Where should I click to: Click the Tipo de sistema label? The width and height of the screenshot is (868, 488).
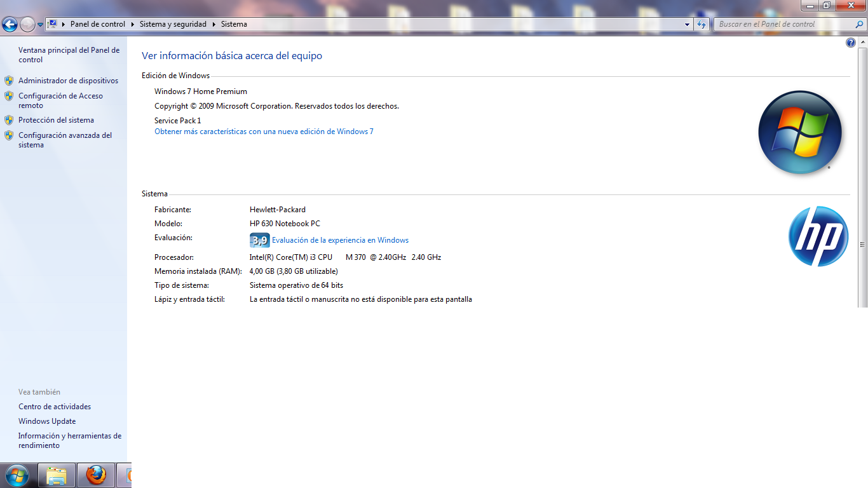pos(182,285)
